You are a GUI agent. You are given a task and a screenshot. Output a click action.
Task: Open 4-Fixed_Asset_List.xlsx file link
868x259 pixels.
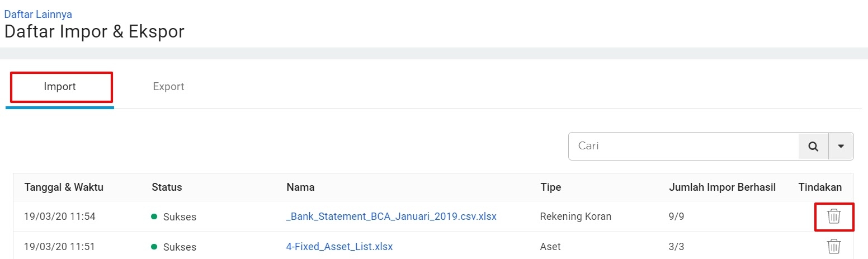click(339, 247)
